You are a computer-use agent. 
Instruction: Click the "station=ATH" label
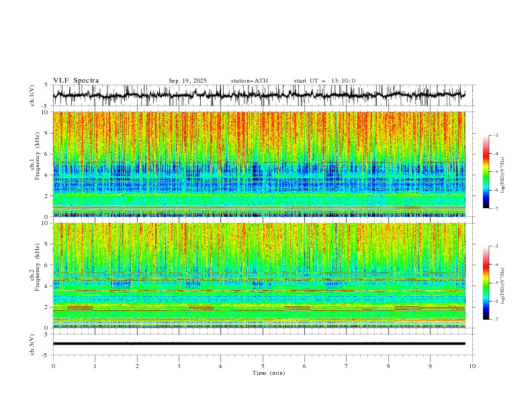249,81
